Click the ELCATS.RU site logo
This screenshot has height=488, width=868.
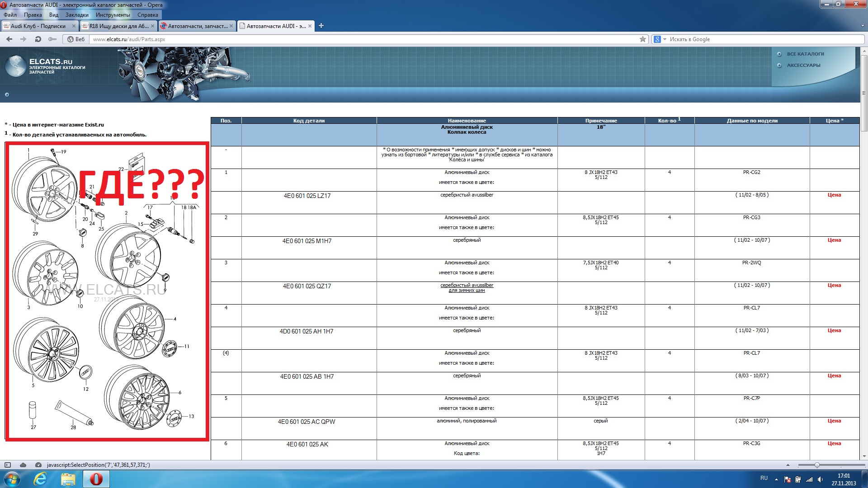click(x=45, y=66)
